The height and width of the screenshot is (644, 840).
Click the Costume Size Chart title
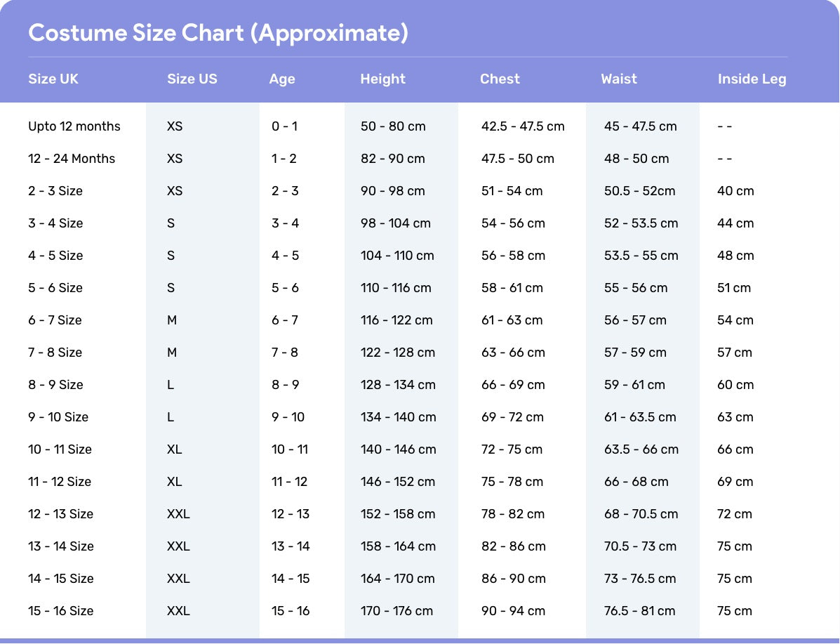218,33
